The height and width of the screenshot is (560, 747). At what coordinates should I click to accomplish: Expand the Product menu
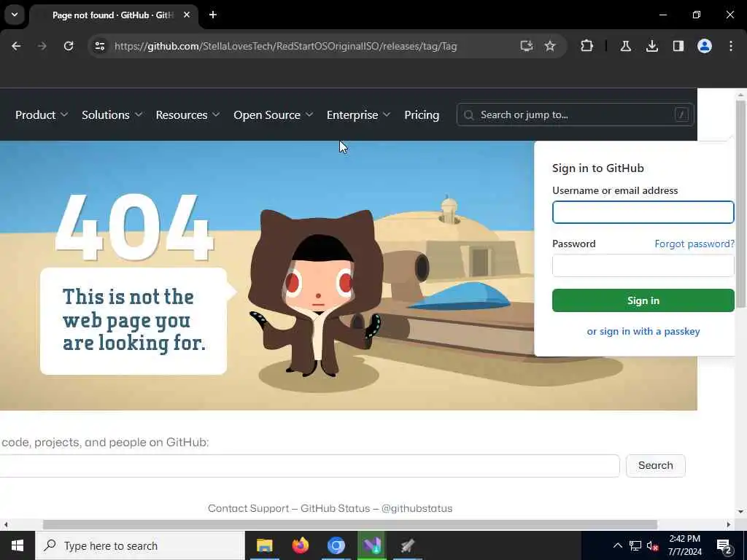click(42, 114)
